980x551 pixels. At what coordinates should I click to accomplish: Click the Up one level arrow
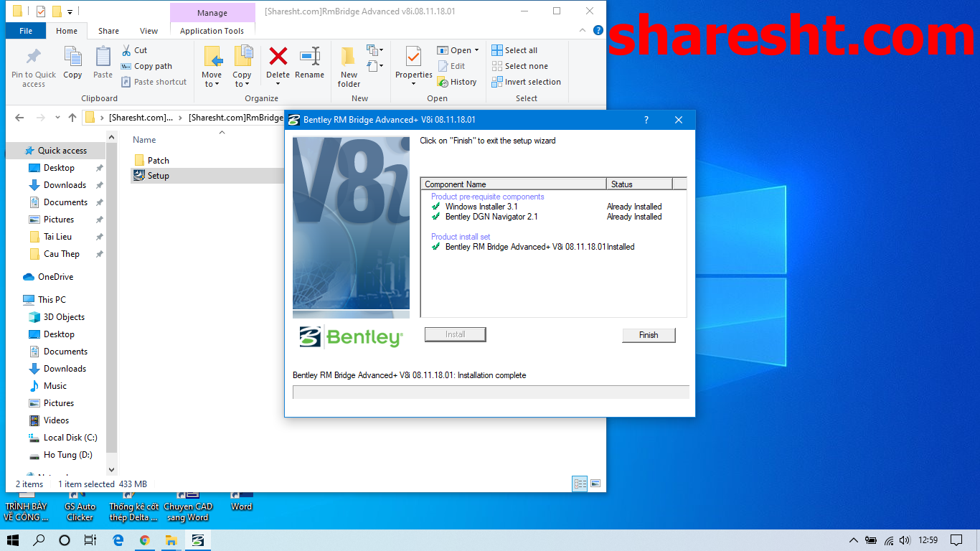[72, 118]
